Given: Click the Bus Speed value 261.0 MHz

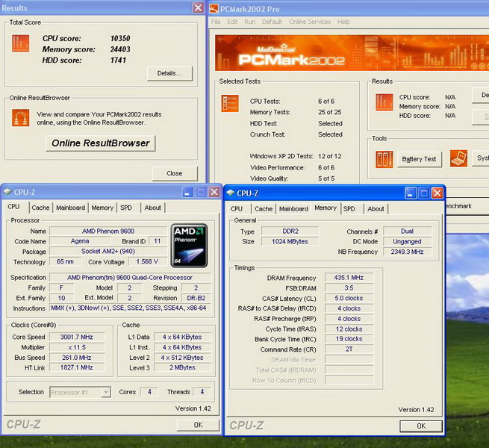Looking at the screenshot, I should 77,358.
